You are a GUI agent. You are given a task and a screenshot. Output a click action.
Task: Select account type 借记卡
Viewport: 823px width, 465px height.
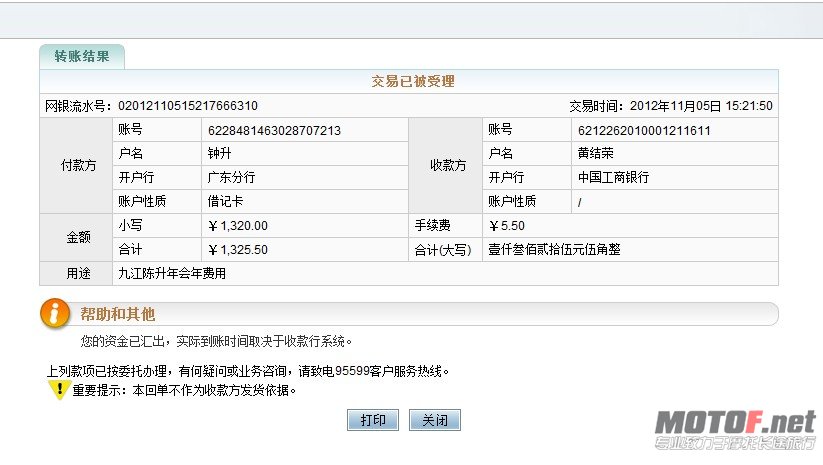pos(225,202)
